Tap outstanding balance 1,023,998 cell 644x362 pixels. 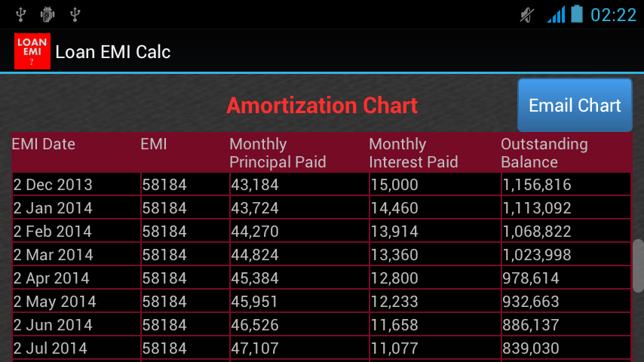pyautogui.click(x=537, y=255)
